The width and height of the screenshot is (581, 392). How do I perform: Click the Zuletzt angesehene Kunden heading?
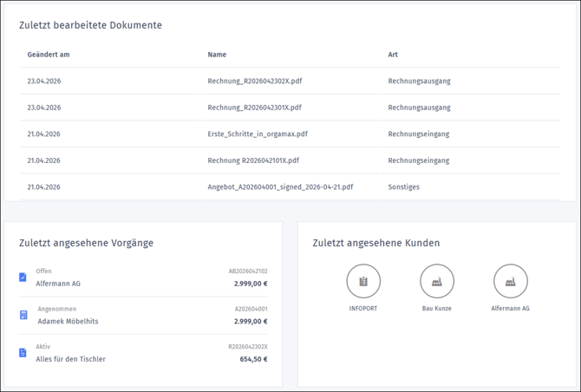click(x=376, y=243)
